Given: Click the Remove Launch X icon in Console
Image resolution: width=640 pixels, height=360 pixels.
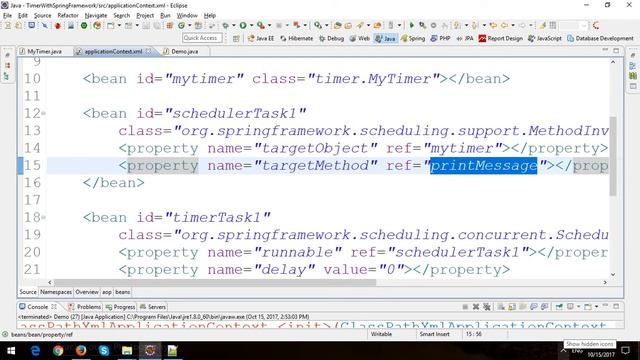Looking at the screenshot, I should click(x=476, y=307).
